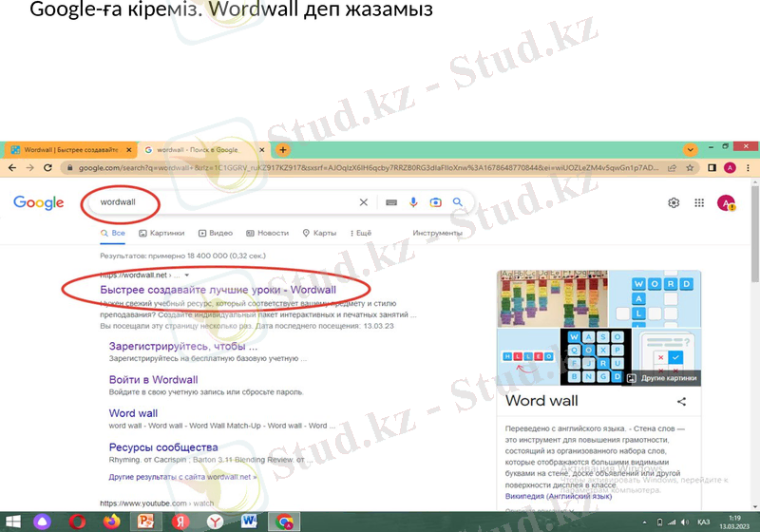
Task: Open Firefox from the taskbar
Action: pyautogui.click(x=111, y=522)
